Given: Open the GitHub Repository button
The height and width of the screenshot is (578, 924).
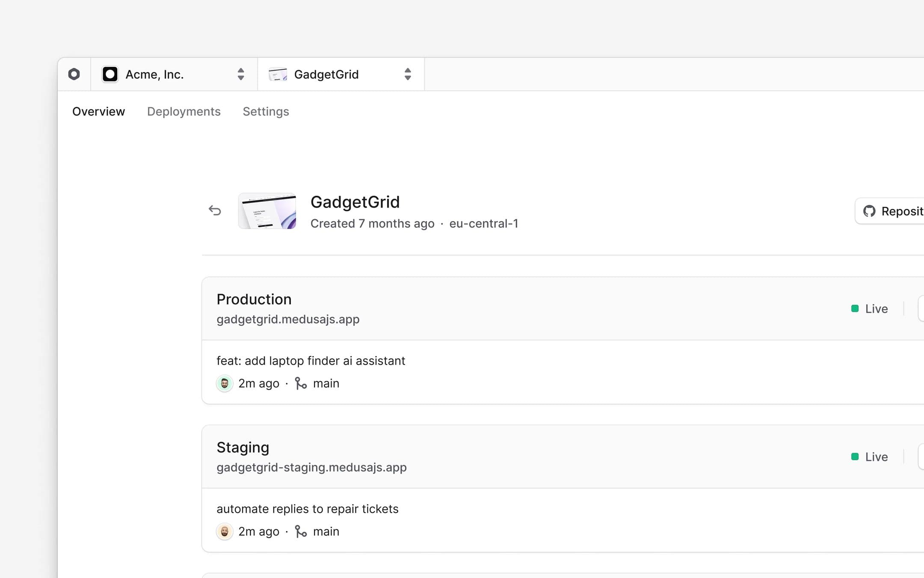Looking at the screenshot, I should [889, 211].
